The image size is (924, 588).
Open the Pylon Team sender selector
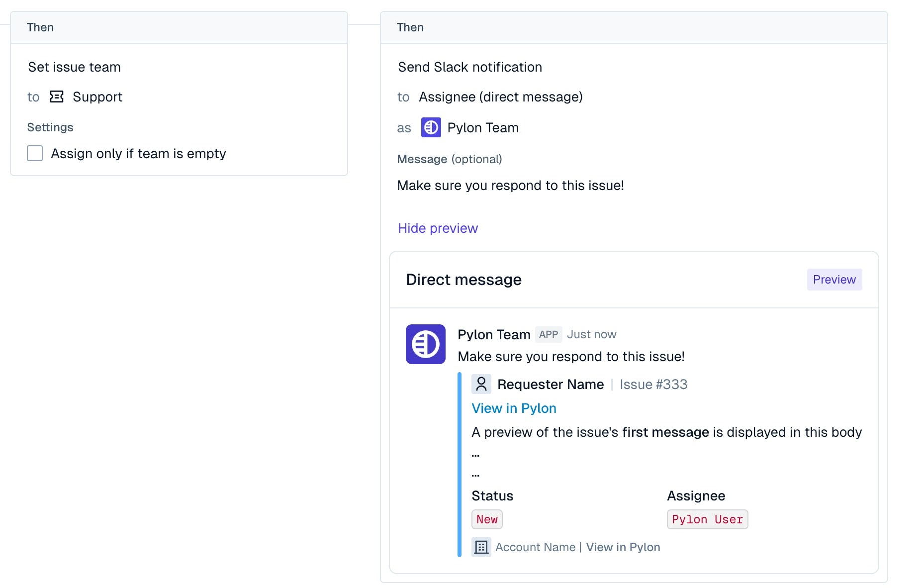coord(470,128)
